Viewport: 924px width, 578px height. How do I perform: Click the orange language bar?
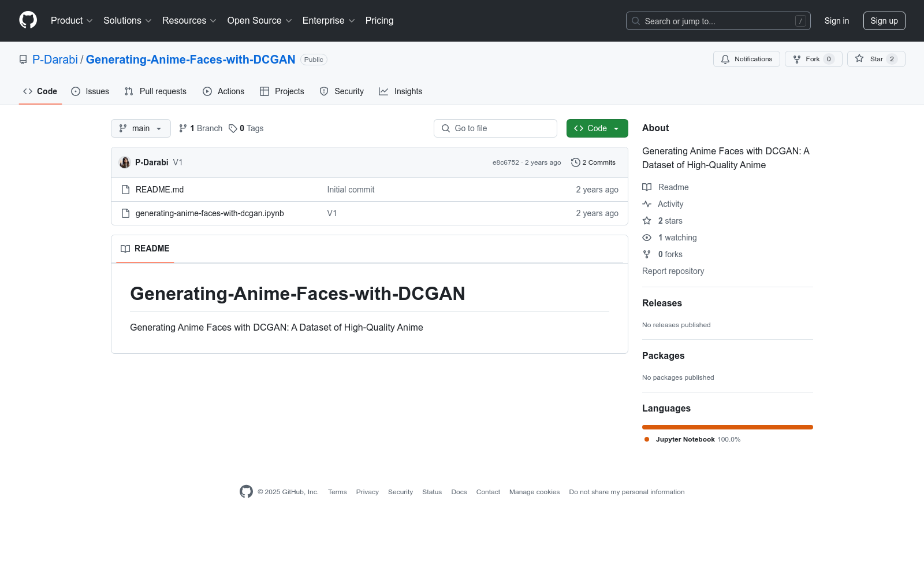coord(728,427)
